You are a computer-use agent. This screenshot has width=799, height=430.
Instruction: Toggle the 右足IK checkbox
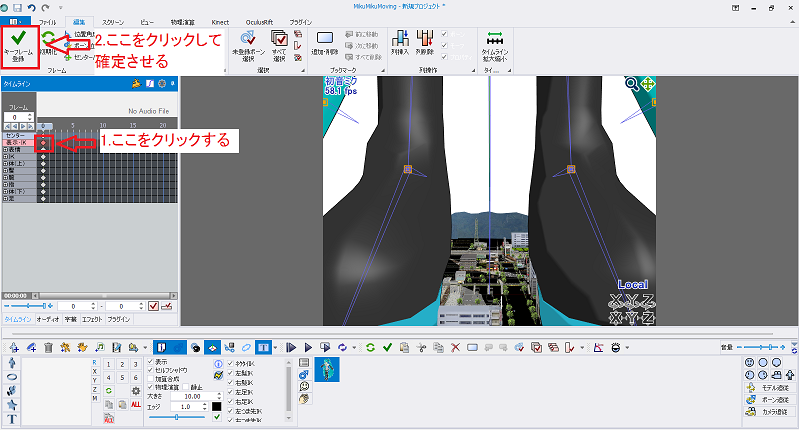[x=230, y=402]
